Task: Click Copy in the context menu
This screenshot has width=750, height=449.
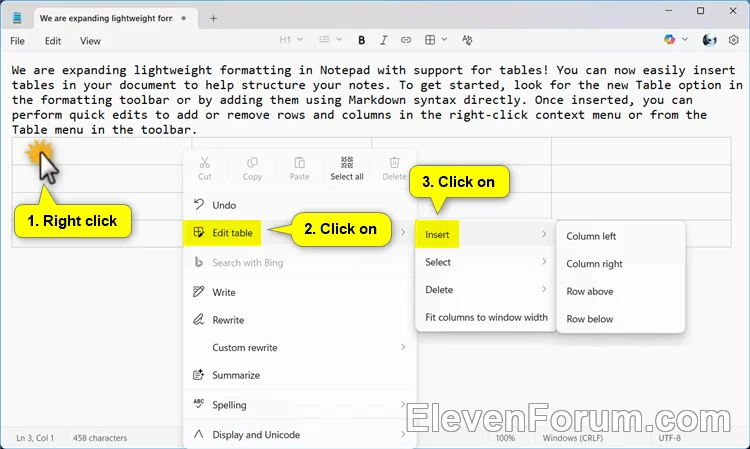Action: point(252,169)
